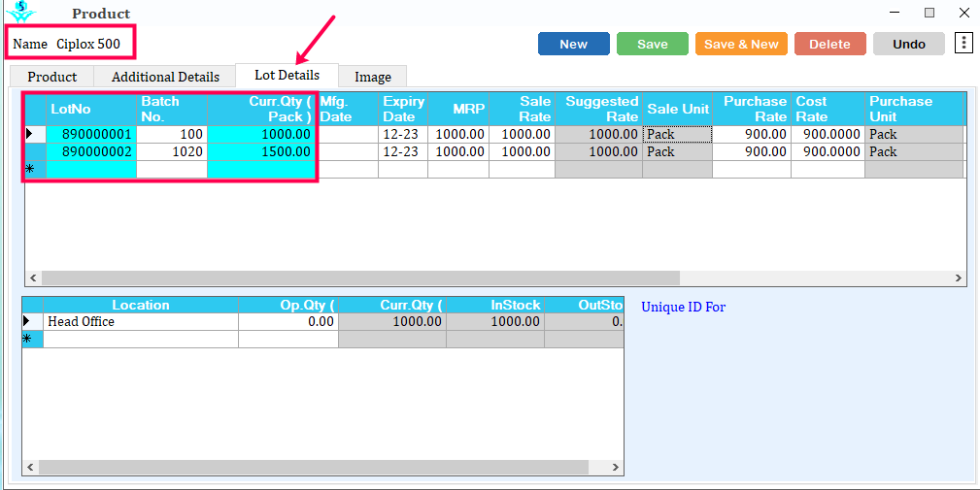This screenshot has height=490, width=980.
Task: Click the Purchase Unit column header
Action: (x=914, y=109)
